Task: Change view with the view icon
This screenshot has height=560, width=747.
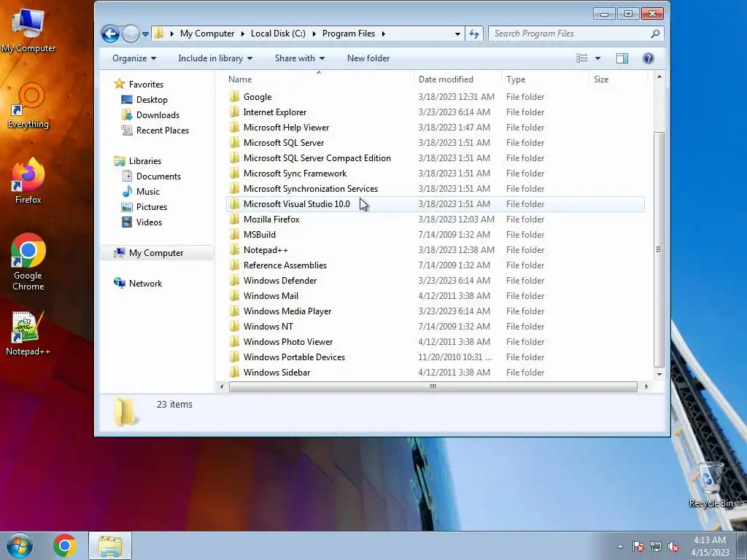Action: pos(581,58)
